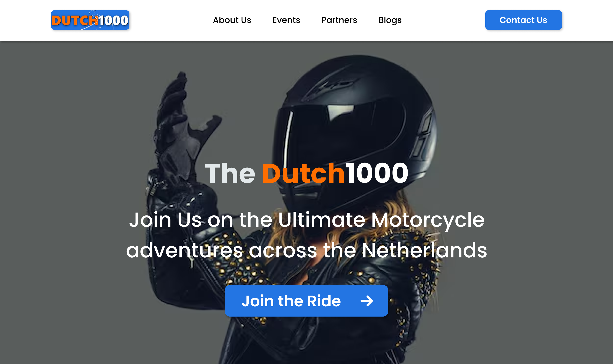Click the blue Contact Us button
This screenshot has width=613, height=364.
pos(523,20)
